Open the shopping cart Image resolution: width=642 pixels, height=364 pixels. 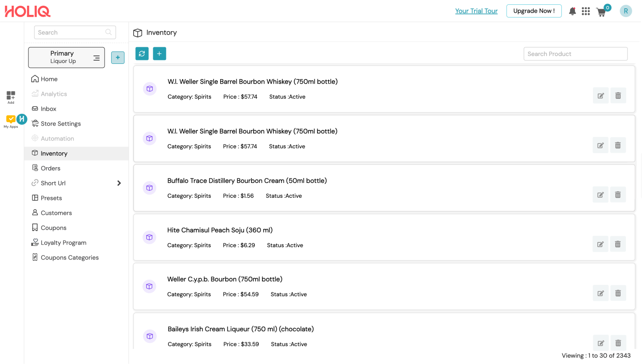coord(602,12)
